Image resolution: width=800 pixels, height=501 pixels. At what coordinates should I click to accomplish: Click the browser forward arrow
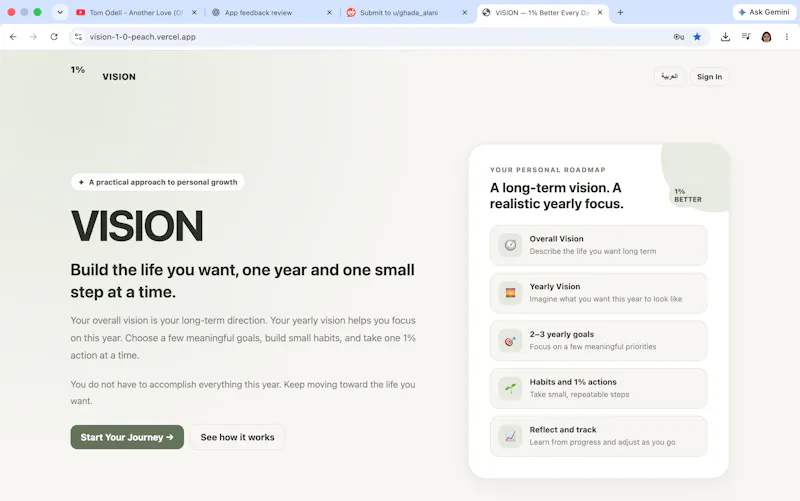pyautogui.click(x=33, y=37)
